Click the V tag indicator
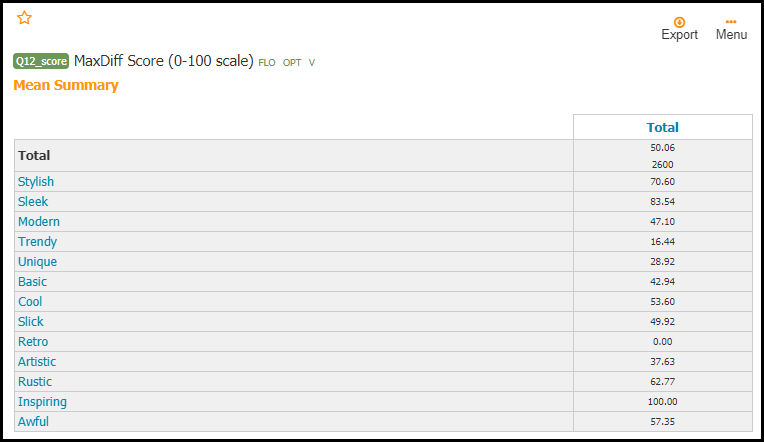 [312, 63]
